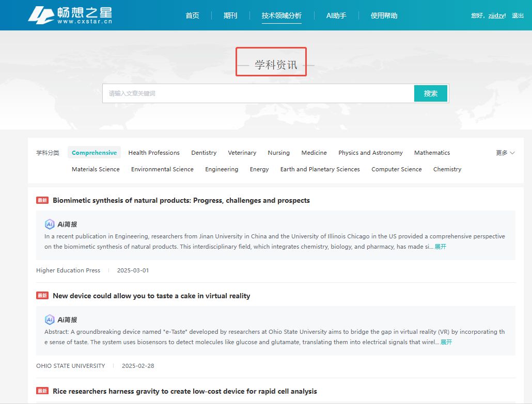Expand more subject categories with 更多

point(505,153)
